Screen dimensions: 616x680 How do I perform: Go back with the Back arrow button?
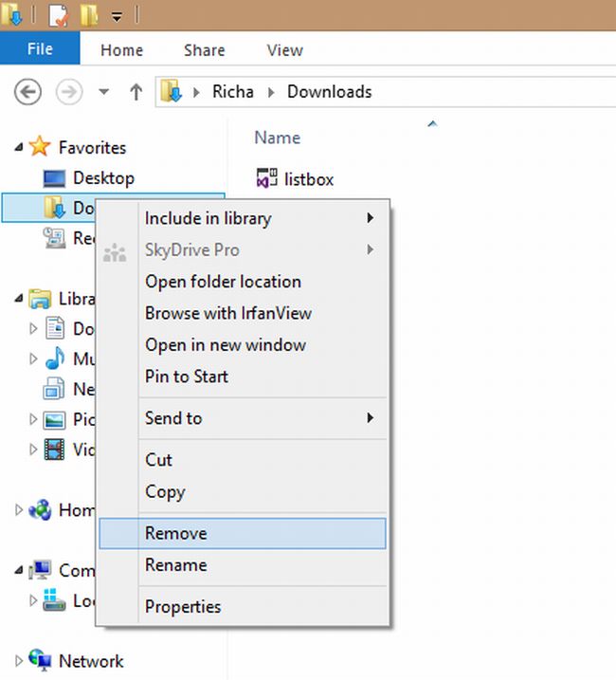[x=27, y=92]
